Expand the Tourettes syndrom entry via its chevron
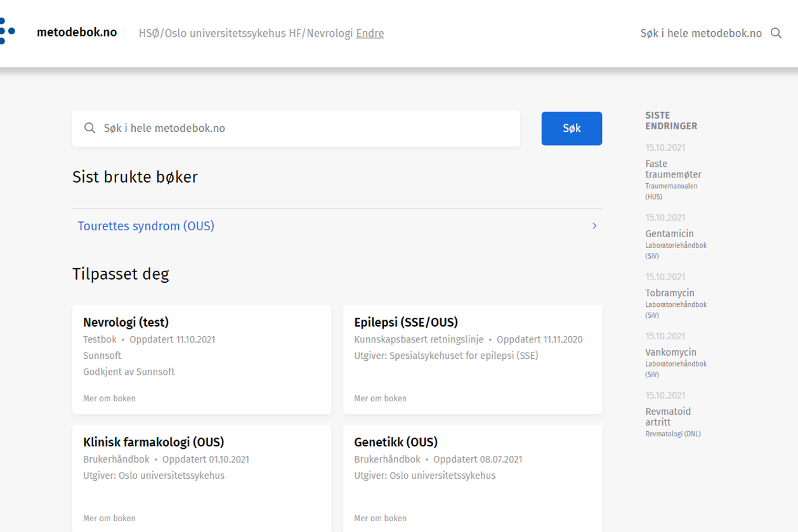 click(594, 226)
